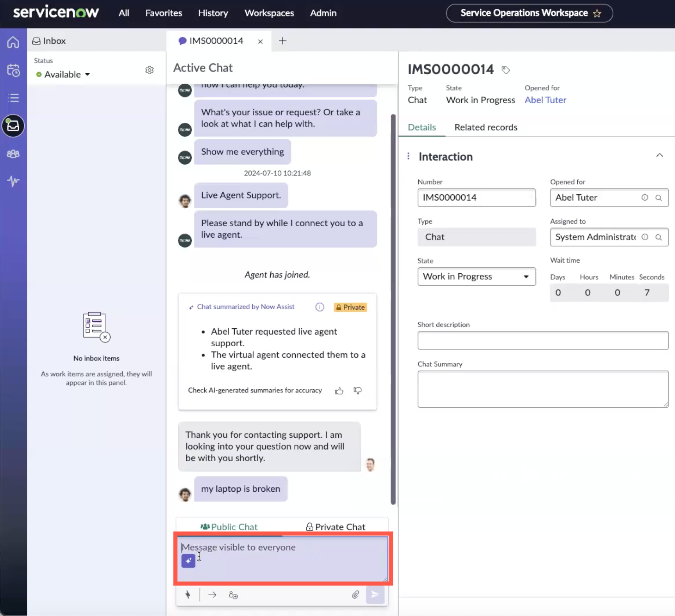The image size is (675, 616).
Task: Click the Number field IMS0000014
Action: coord(477,198)
